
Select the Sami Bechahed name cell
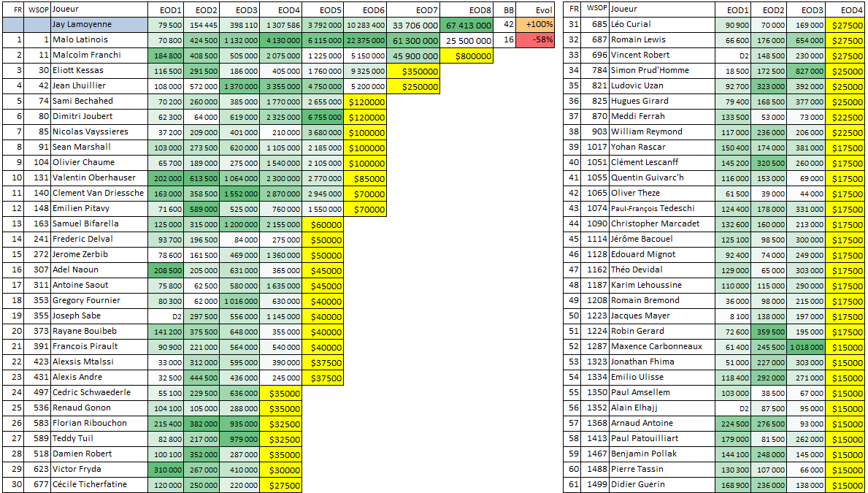pyautogui.click(x=99, y=102)
